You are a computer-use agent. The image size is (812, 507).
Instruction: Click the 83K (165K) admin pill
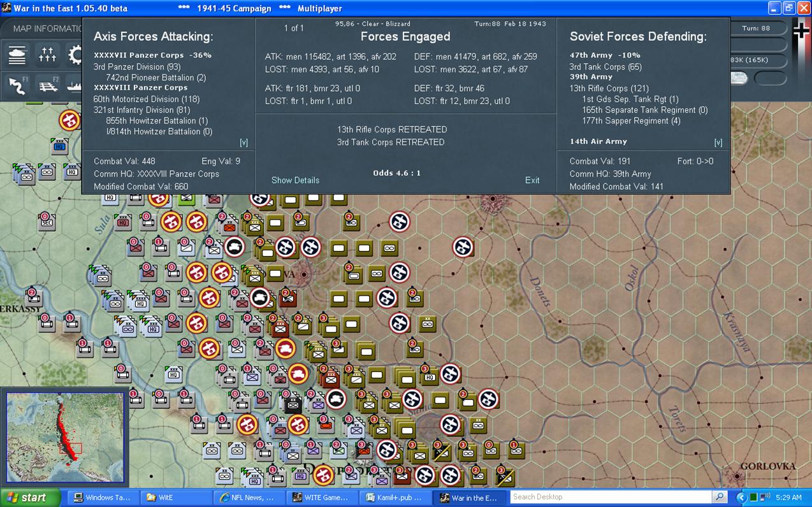pos(758,60)
